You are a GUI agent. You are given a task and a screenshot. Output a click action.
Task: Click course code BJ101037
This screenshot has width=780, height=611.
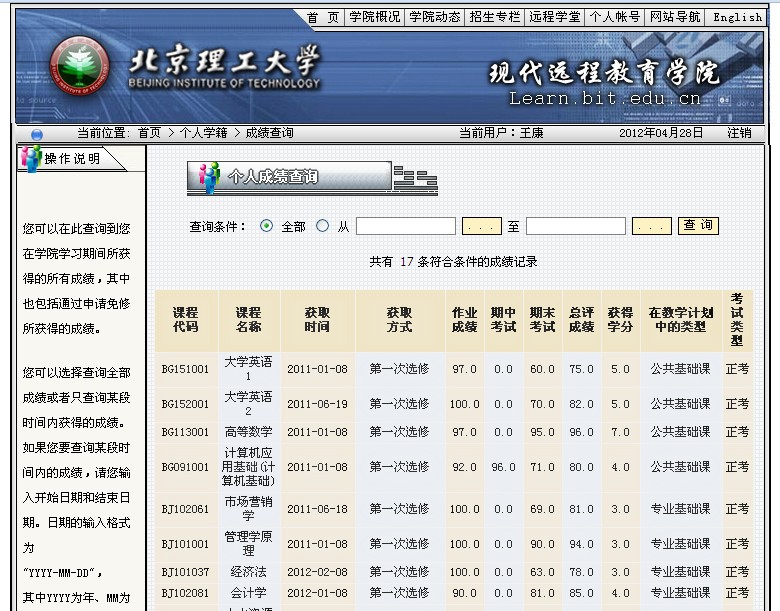click(x=186, y=572)
